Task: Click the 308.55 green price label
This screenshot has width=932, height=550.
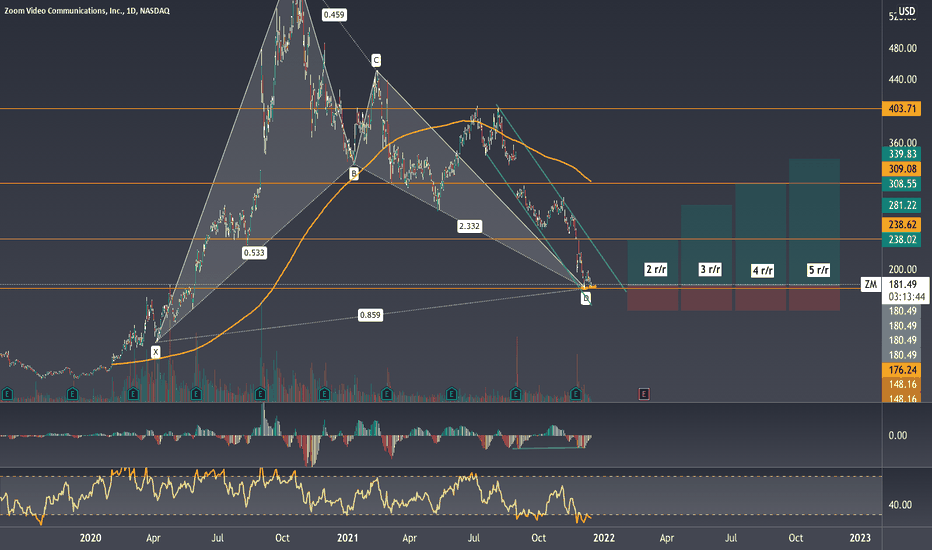Action: (902, 184)
